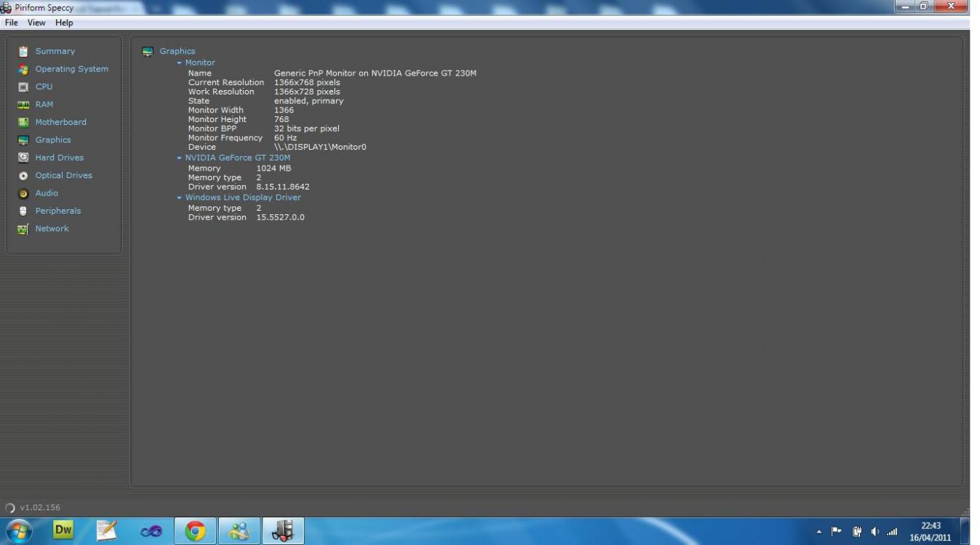Image resolution: width=980 pixels, height=545 pixels.
Task: Collapse the NVIDIA GeForce GT 230M arrow
Action: pyautogui.click(x=180, y=158)
